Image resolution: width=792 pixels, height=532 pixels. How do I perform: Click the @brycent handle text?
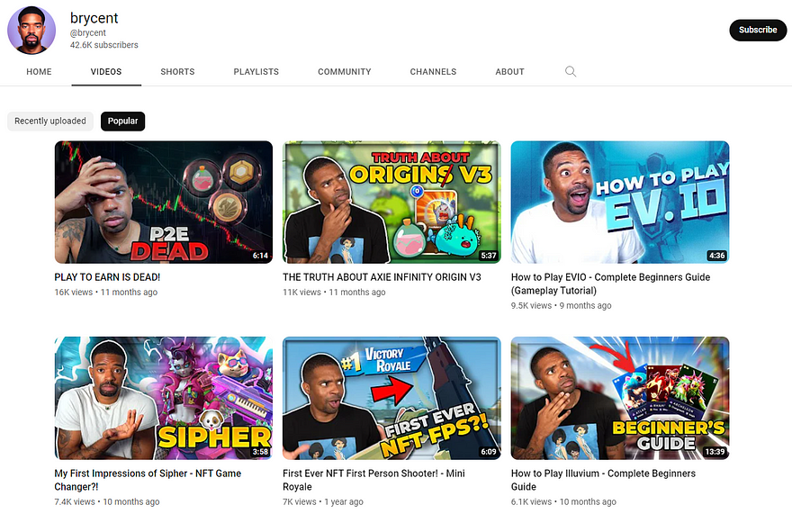pyautogui.click(x=88, y=32)
